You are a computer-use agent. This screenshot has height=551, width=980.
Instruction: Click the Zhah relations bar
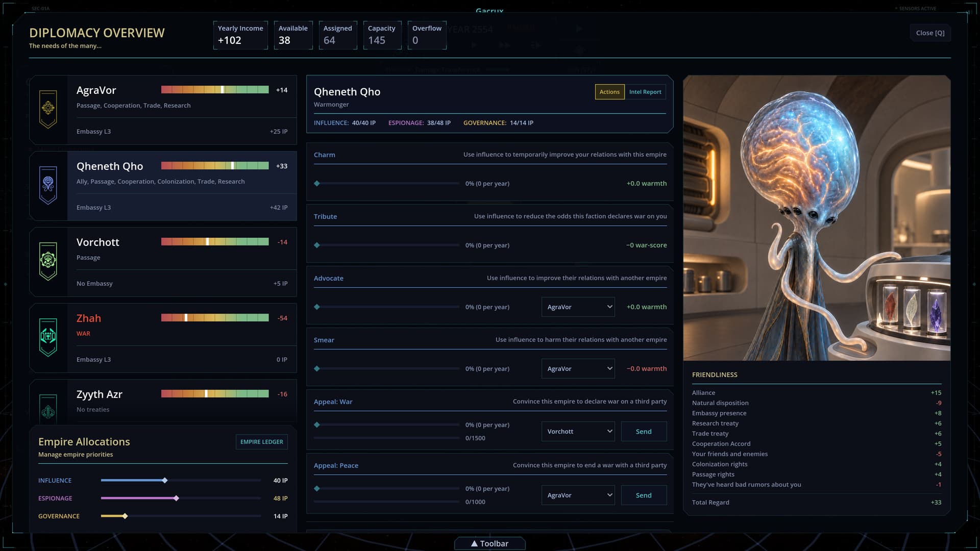click(215, 318)
